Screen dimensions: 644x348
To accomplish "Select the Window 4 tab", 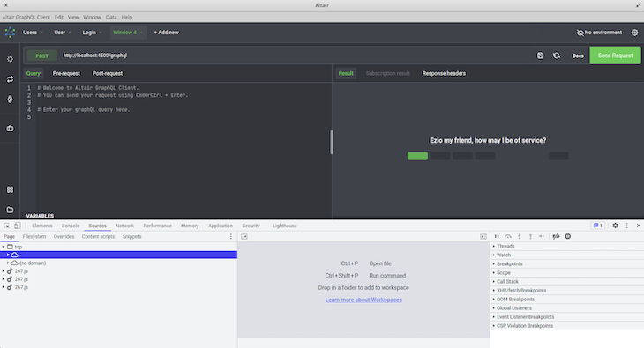I will pos(124,33).
